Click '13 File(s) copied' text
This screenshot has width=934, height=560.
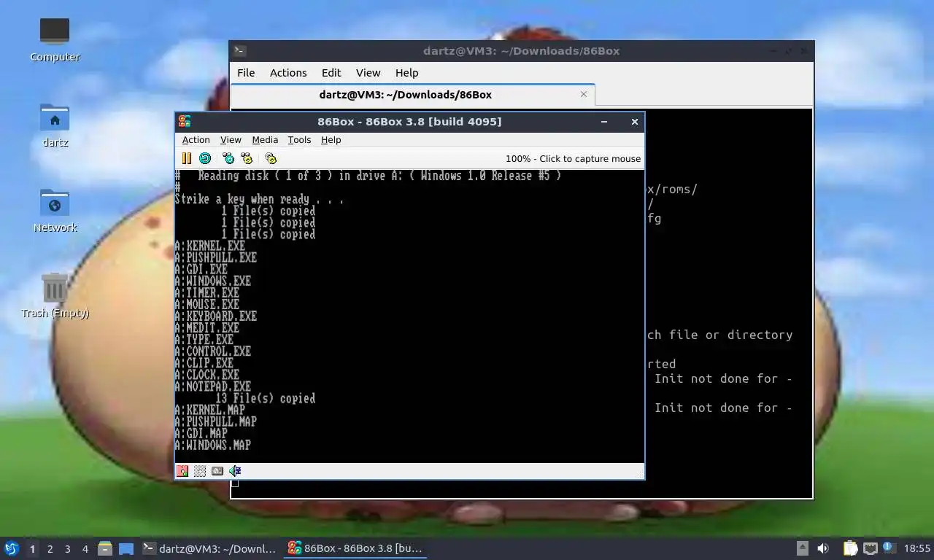tap(266, 398)
